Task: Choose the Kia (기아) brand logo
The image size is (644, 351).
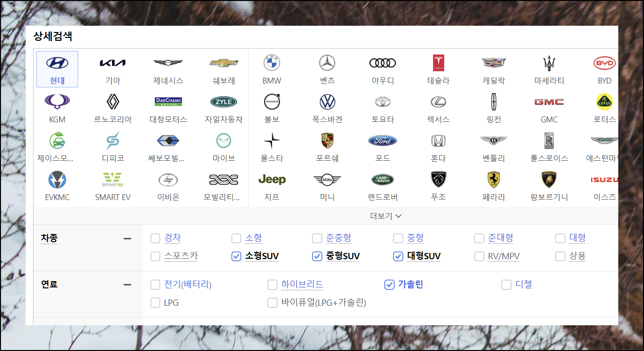Action: [x=113, y=63]
